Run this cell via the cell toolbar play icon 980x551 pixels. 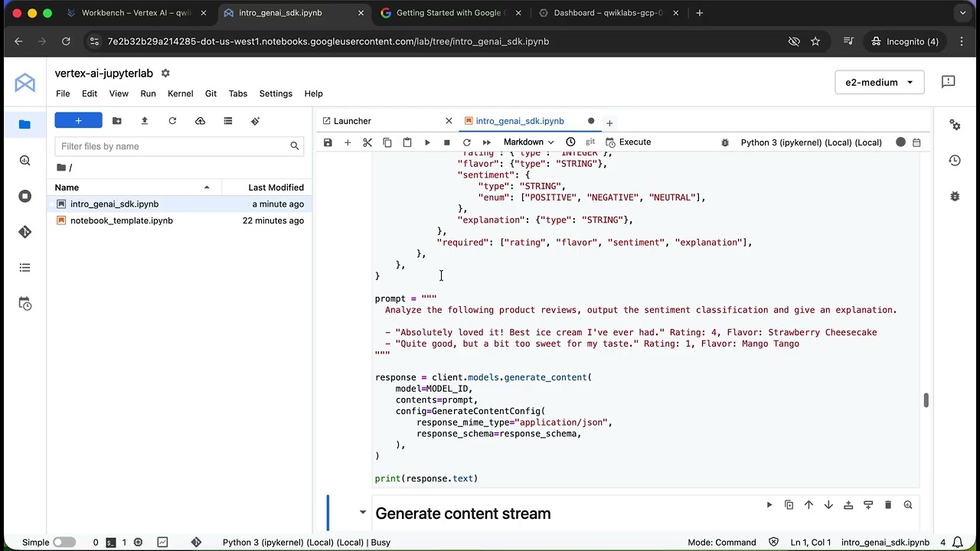pyautogui.click(x=769, y=505)
